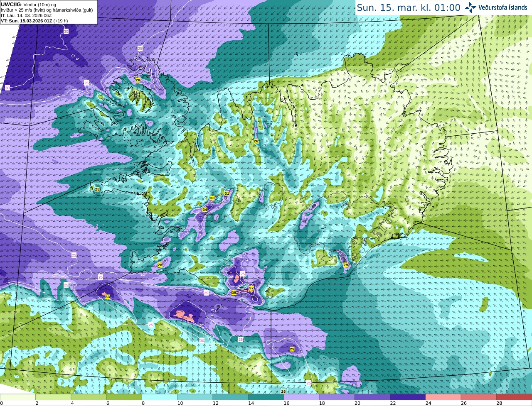Select the light purple 18–20 m/s scale swatch
The width and height of the screenshot is (532, 406).
337,397
